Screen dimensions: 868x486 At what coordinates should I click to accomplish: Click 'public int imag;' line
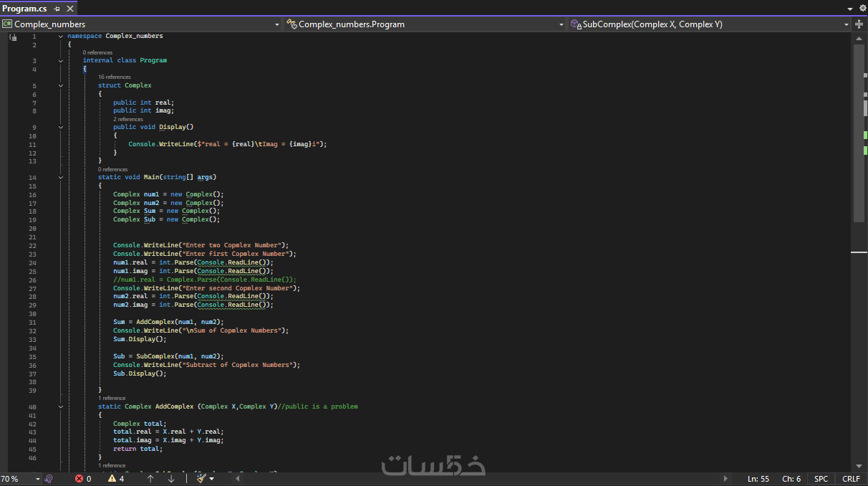click(x=143, y=111)
